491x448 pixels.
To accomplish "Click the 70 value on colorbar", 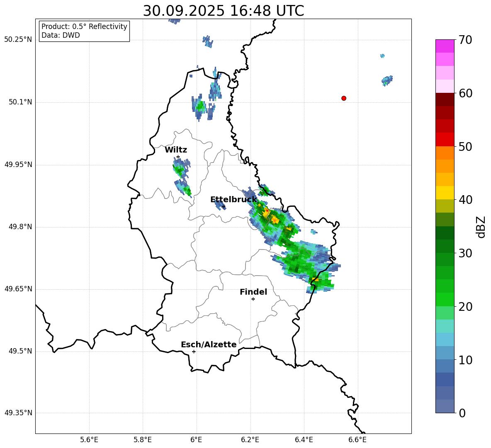I will tap(466, 40).
